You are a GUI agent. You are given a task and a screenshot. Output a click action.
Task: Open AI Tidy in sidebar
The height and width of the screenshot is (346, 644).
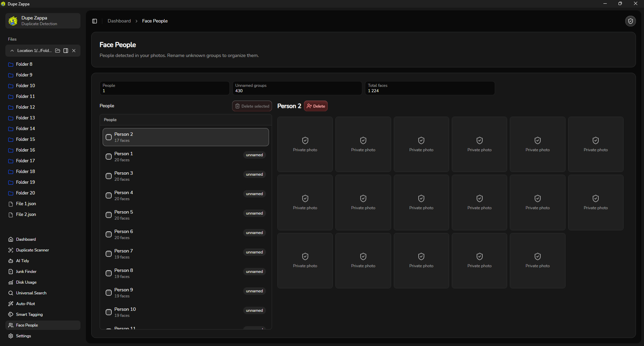(43, 261)
